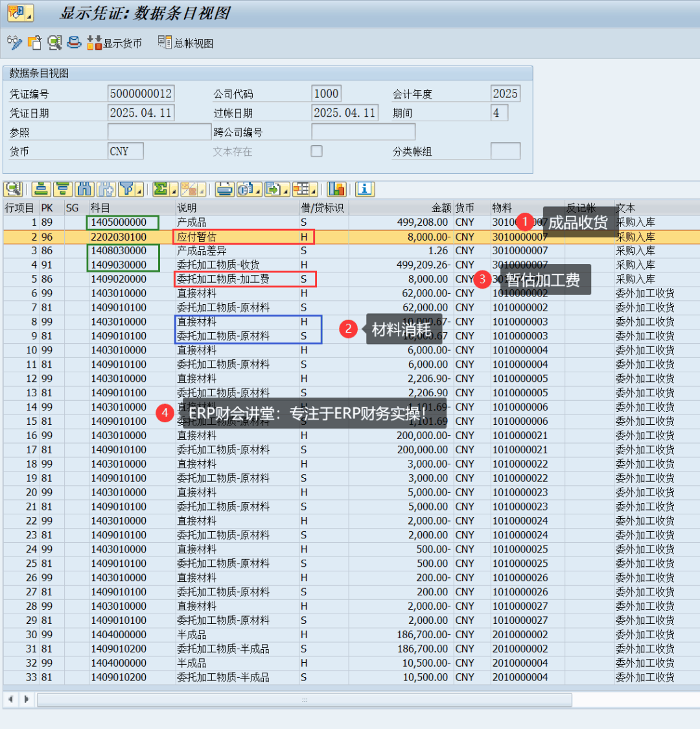Click the Details magnifier icon in table toolbar

click(x=13, y=189)
